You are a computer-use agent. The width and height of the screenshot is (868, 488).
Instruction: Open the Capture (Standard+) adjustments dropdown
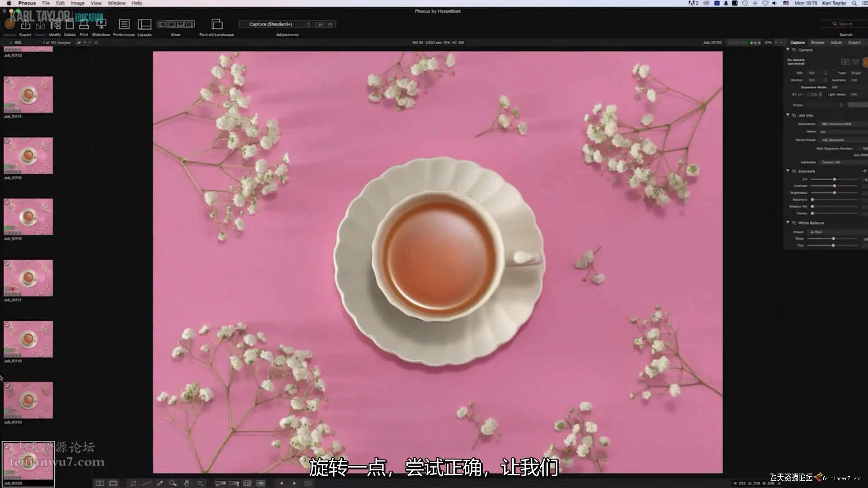pos(271,24)
